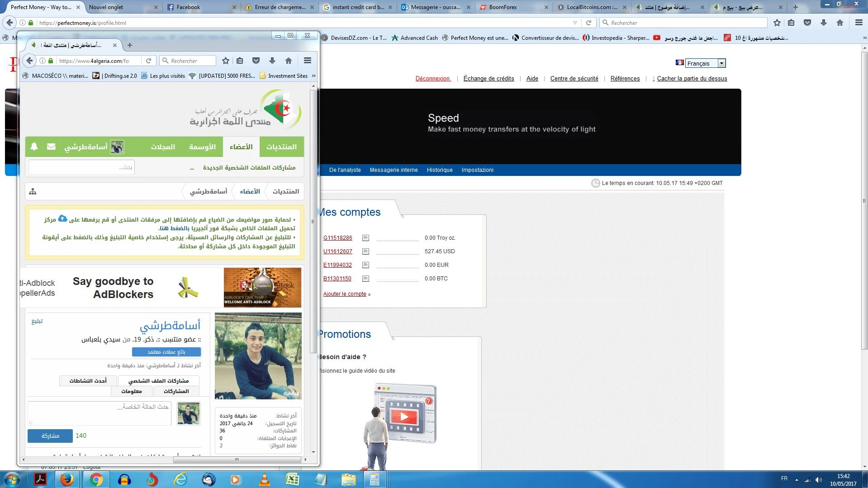Image resolution: width=868 pixels, height=488 pixels.
Task: Open details icon next to account U11612607
Action: pyautogui.click(x=365, y=251)
